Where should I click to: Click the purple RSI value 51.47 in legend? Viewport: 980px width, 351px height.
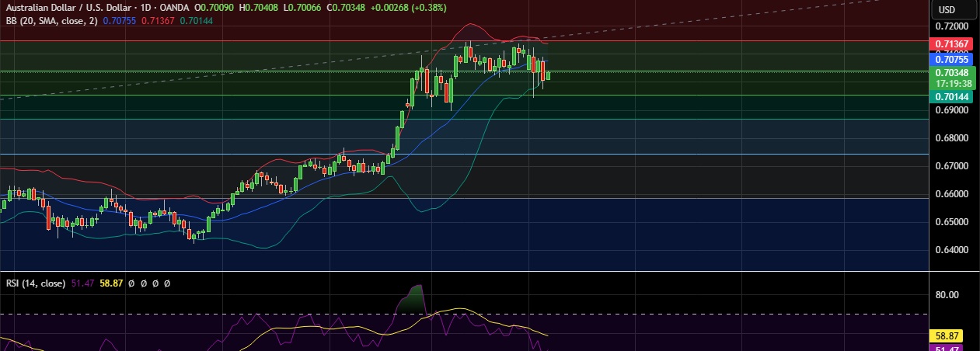click(x=82, y=284)
